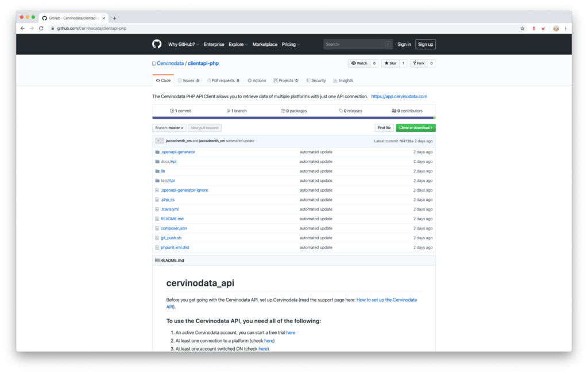Switch to the Actions tab
Viewport: 588px width, 373px height.
pyautogui.click(x=257, y=80)
